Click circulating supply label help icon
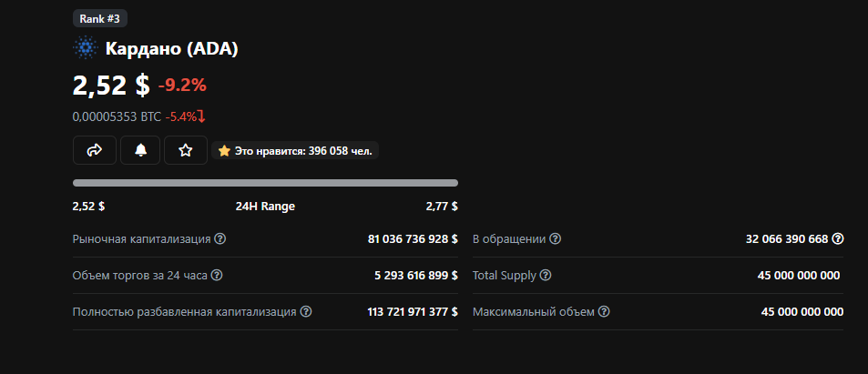 coord(556,239)
